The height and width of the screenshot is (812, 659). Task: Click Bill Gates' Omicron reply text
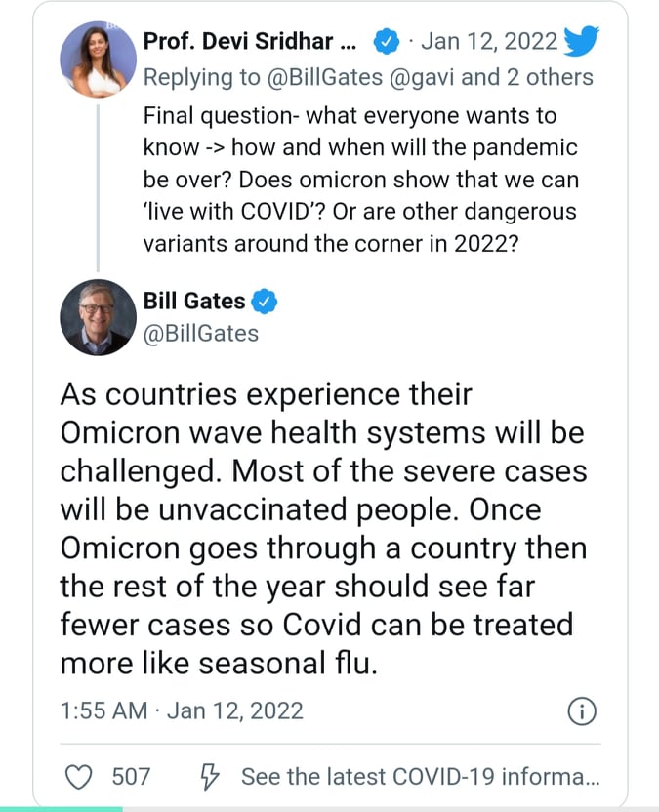pos(323,529)
